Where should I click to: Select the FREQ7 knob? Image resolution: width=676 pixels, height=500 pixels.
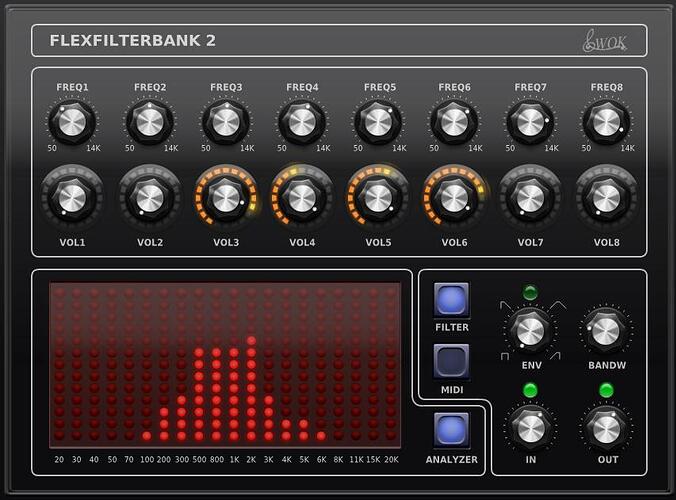pos(530,122)
